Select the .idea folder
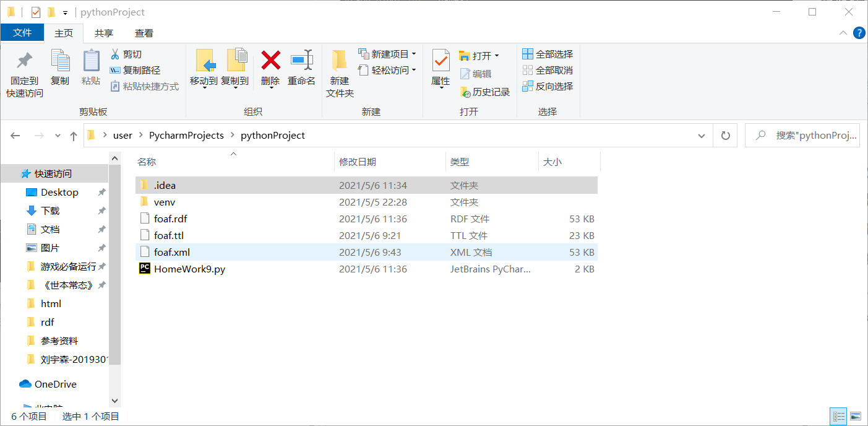This screenshot has height=426, width=868. 366,185
